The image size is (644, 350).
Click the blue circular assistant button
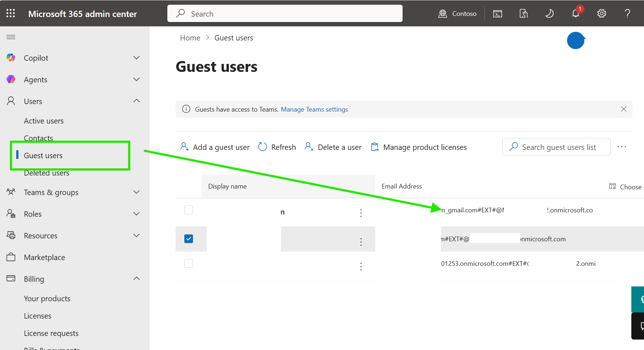(x=576, y=40)
